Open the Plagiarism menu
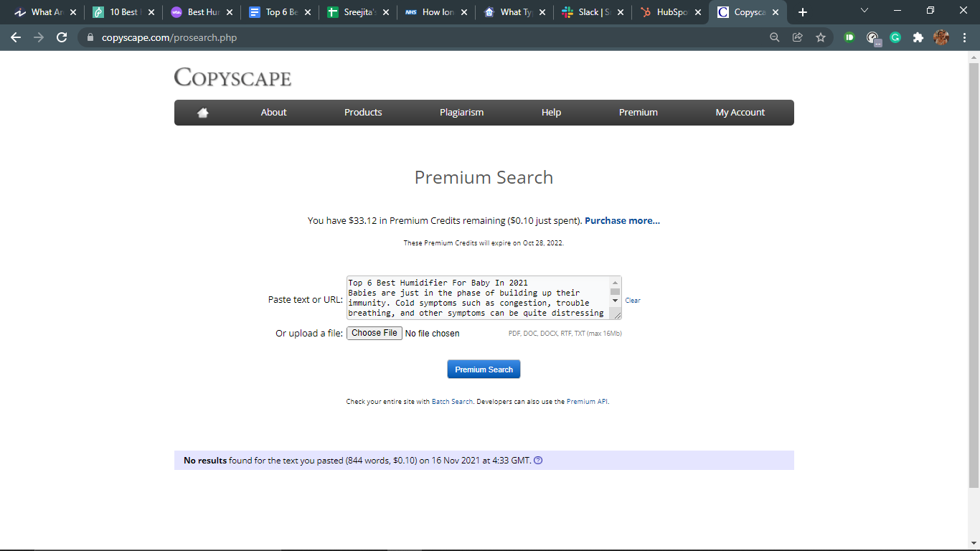 click(x=462, y=113)
